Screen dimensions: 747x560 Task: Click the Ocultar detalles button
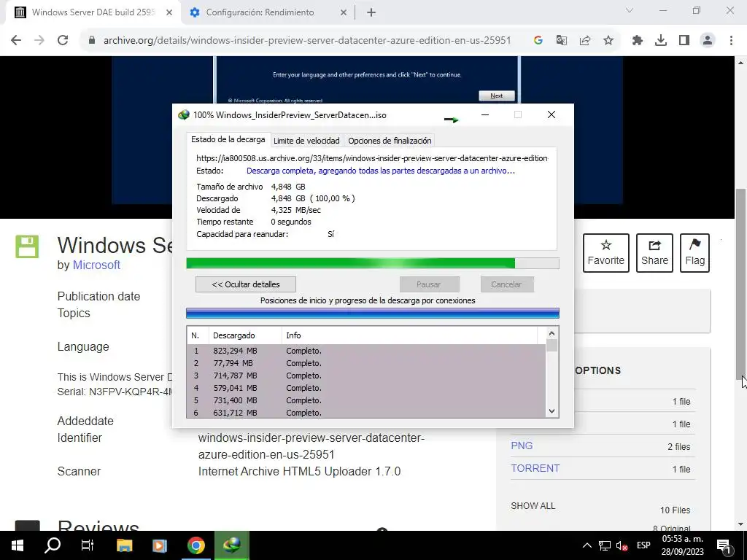pyautogui.click(x=246, y=284)
